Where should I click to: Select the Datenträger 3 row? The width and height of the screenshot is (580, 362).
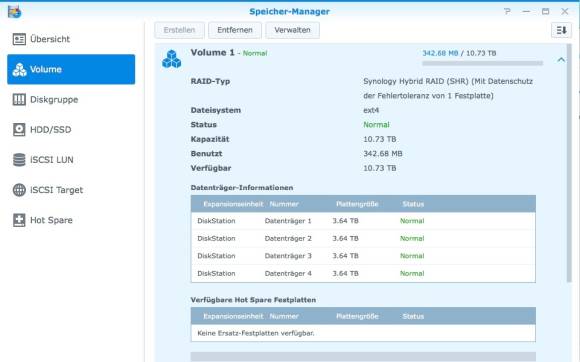[363, 256]
